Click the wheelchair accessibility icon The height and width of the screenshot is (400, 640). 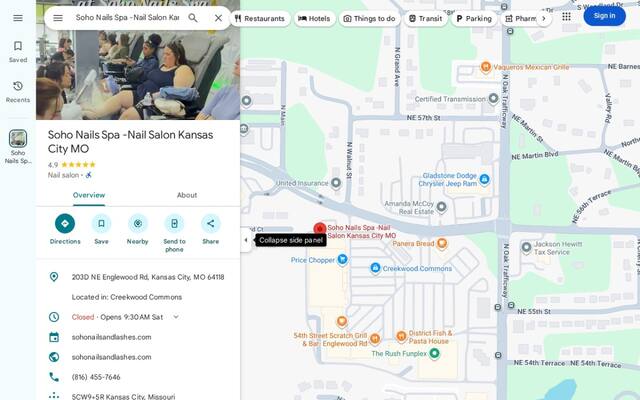pyautogui.click(x=89, y=175)
